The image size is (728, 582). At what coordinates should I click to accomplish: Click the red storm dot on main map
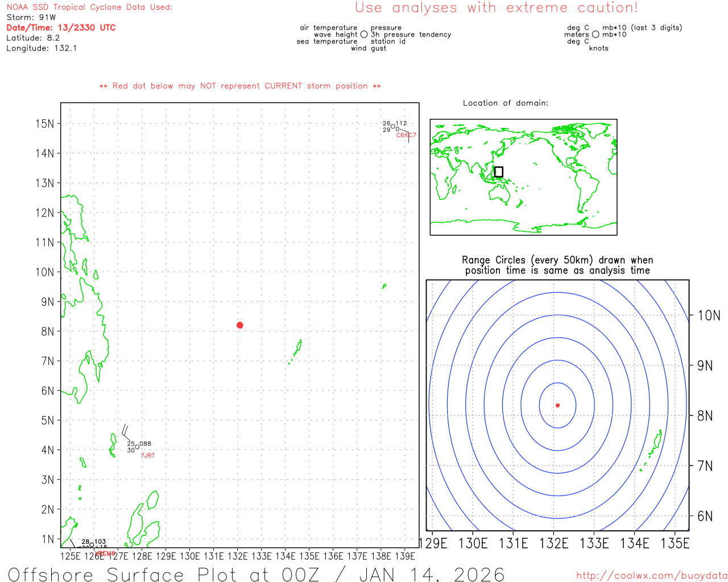pyautogui.click(x=239, y=325)
